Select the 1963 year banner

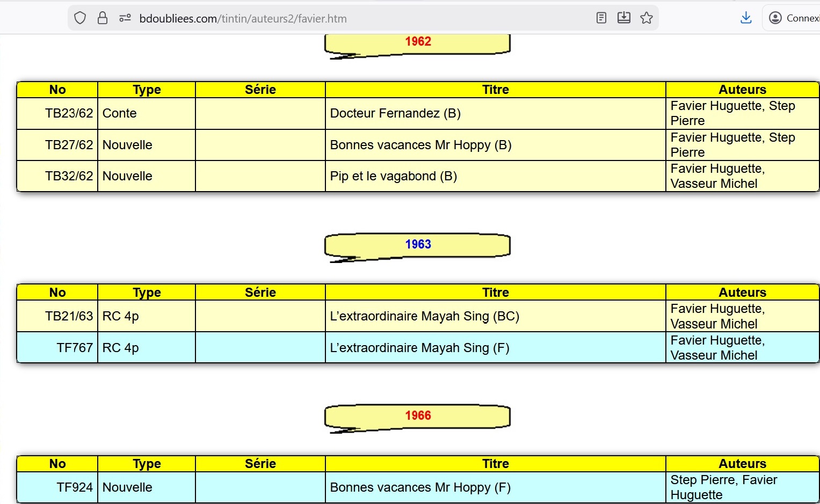click(x=418, y=245)
